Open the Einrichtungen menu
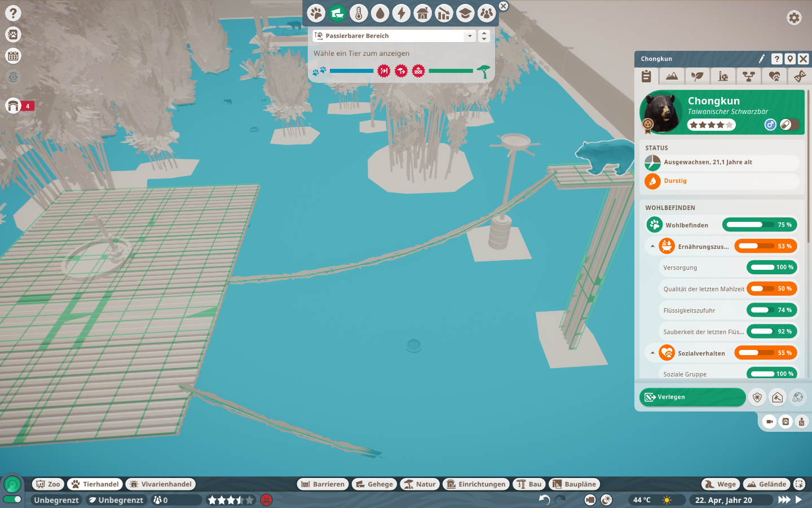The image size is (812, 508). tap(476, 484)
